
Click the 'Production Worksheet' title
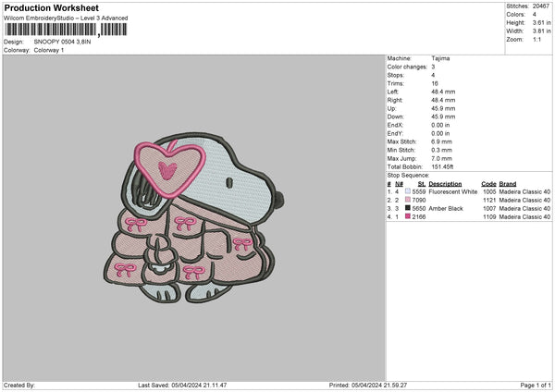coord(52,7)
